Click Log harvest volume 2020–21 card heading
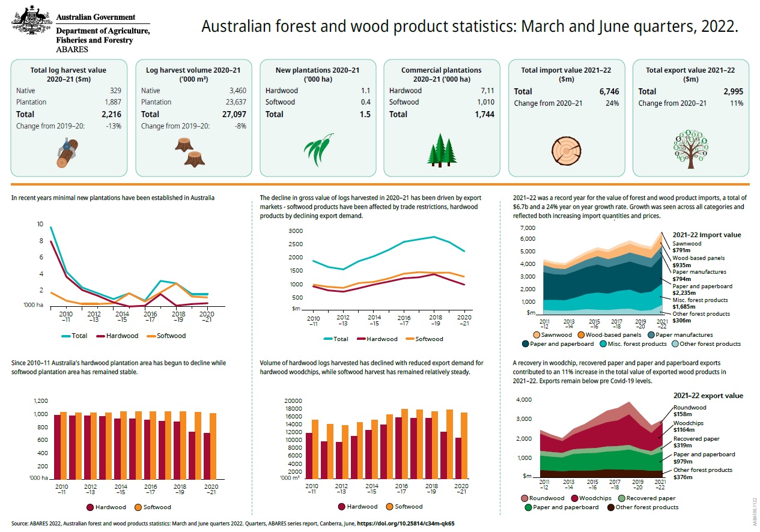 [193, 74]
